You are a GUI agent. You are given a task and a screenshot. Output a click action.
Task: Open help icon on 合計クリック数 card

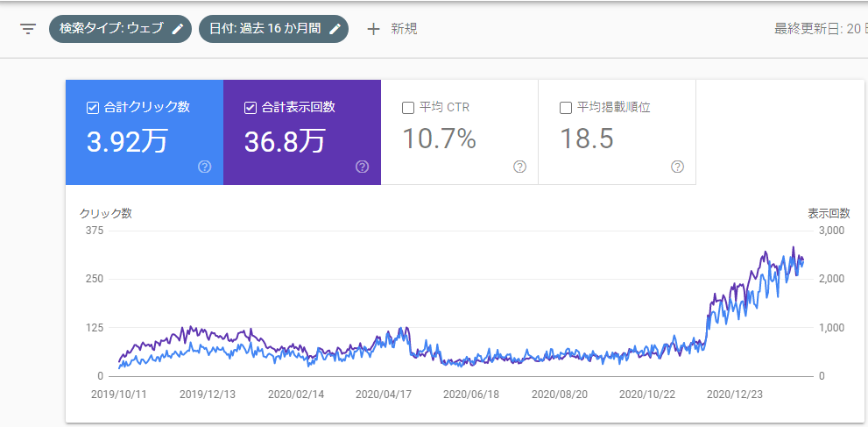pos(204,167)
